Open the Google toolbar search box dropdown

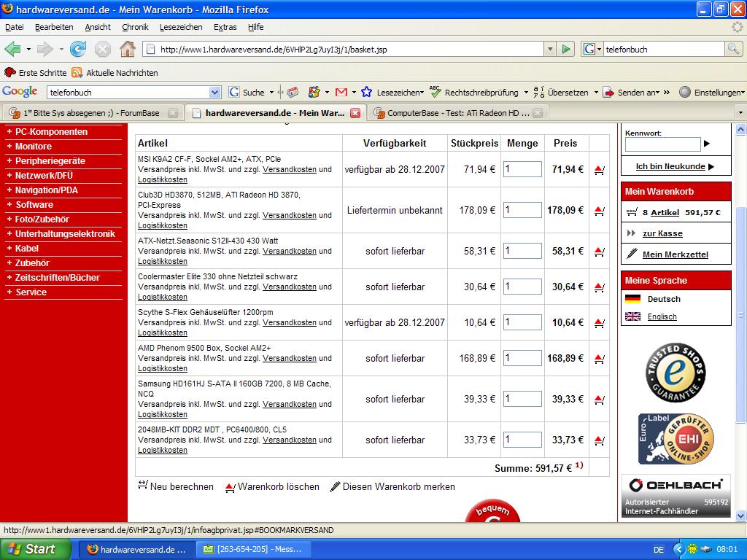pos(215,93)
